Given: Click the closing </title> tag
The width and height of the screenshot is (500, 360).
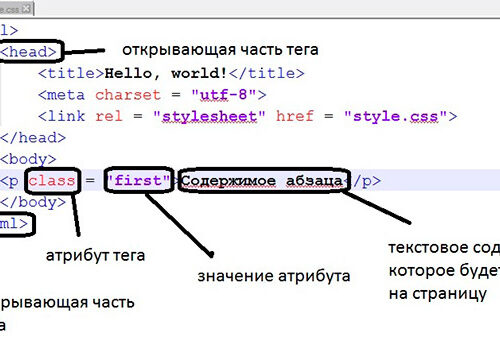Looking at the screenshot, I should (267, 73).
